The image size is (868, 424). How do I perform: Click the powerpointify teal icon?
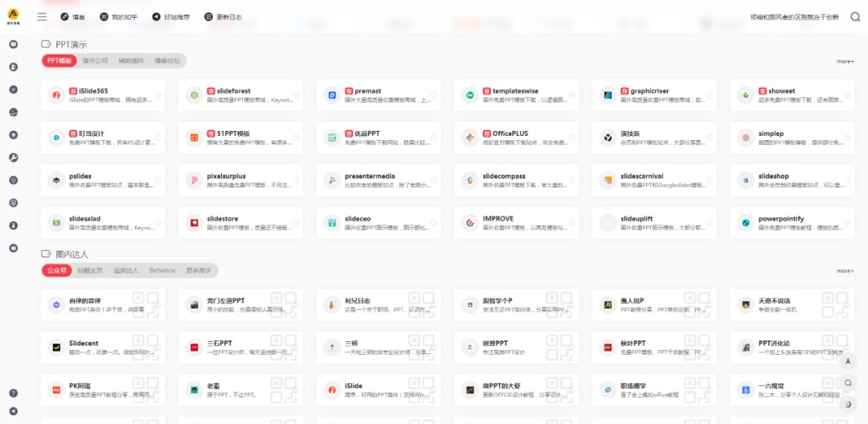click(746, 223)
